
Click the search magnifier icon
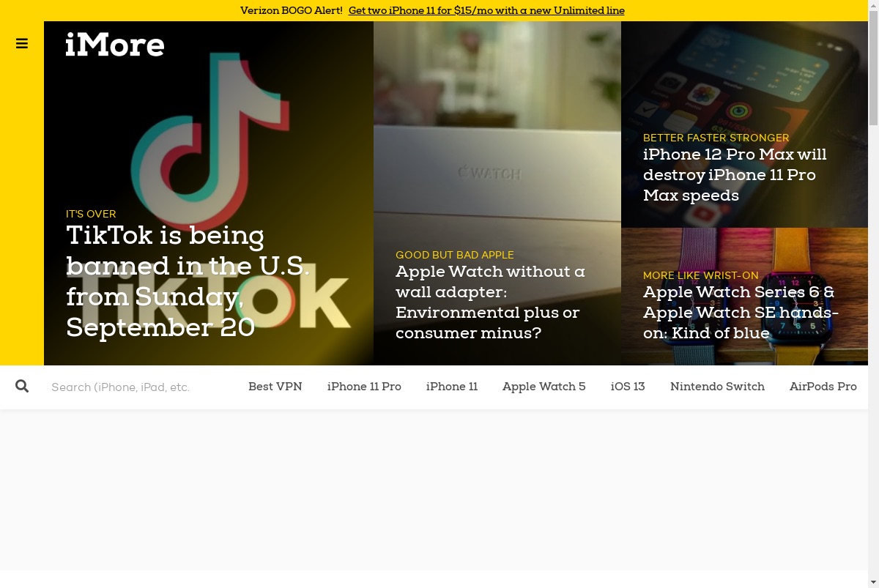[x=22, y=386]
